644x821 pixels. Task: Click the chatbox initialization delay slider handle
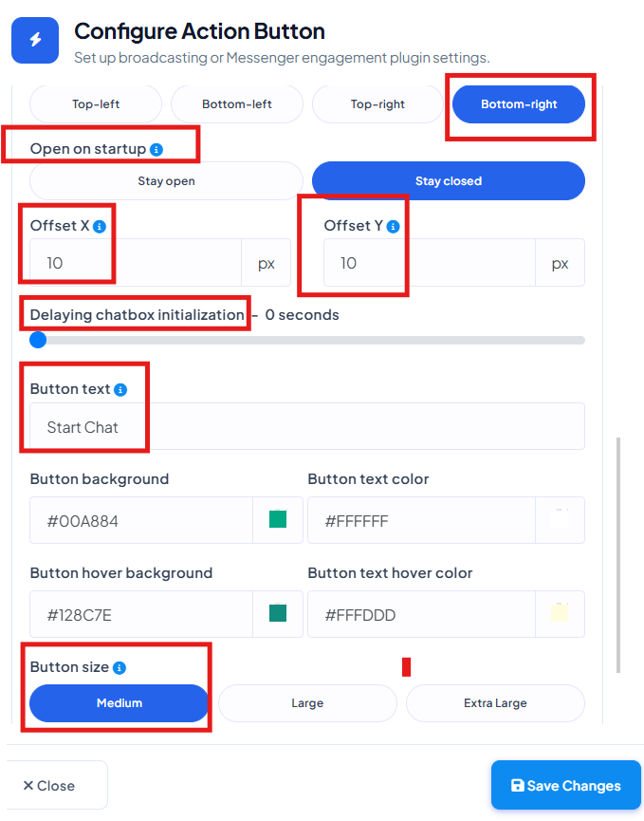click(38, 340)
